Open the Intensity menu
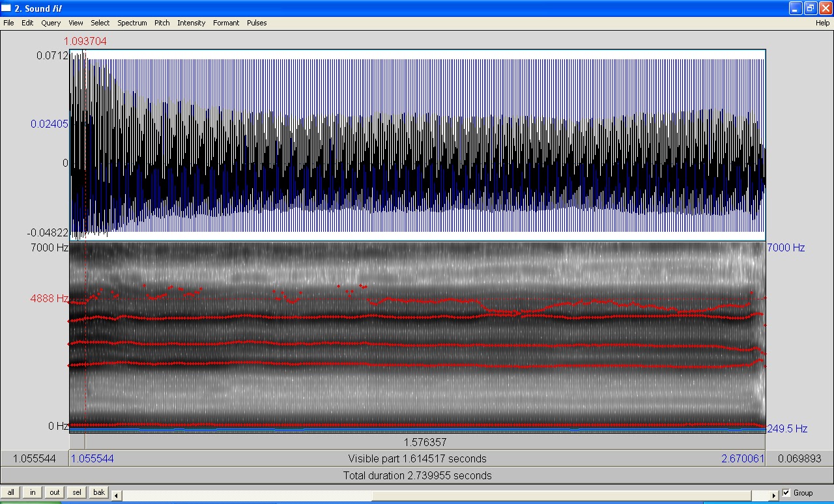834x504 pixels. click(191, 23)
